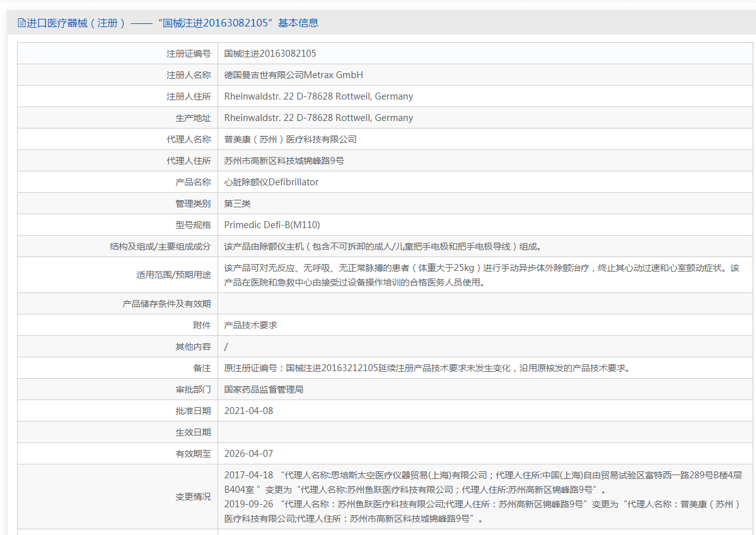Image resolution: width=756 pixels, height=535 pixels.
Task: Select the slash value in 其他内容 row
Action: tap(226, 347)
